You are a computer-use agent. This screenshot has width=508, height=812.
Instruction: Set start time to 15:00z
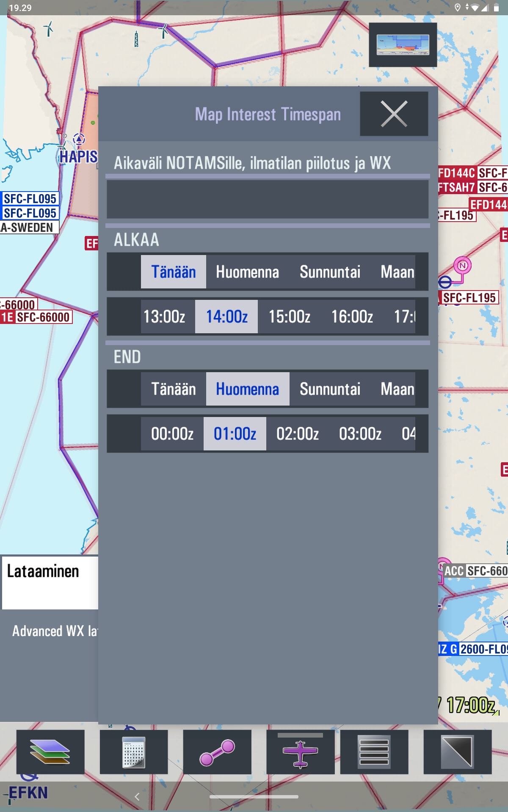pyautogui.click(x=290, y=317)
